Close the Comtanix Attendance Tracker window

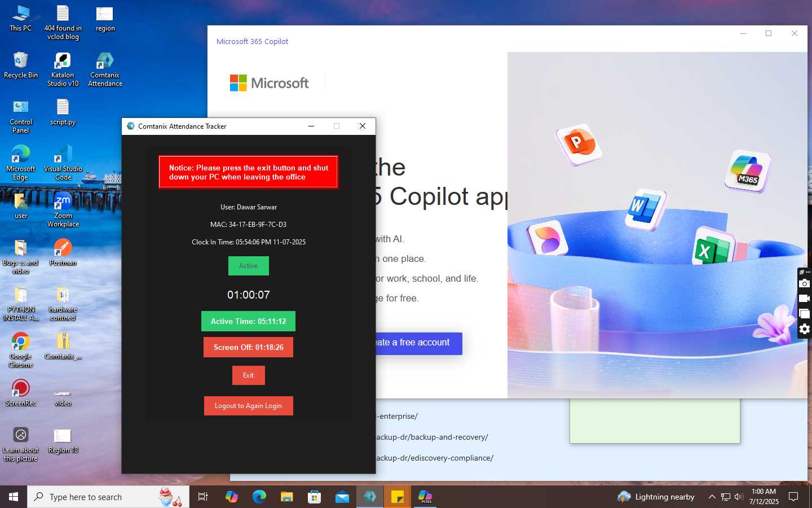pos(363,126)
